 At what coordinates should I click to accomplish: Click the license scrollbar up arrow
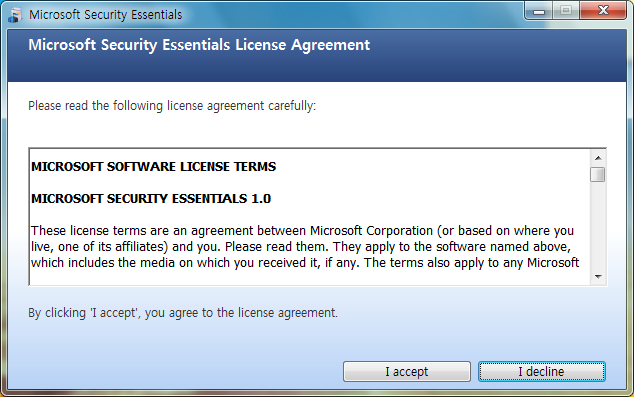coord(598,158)
